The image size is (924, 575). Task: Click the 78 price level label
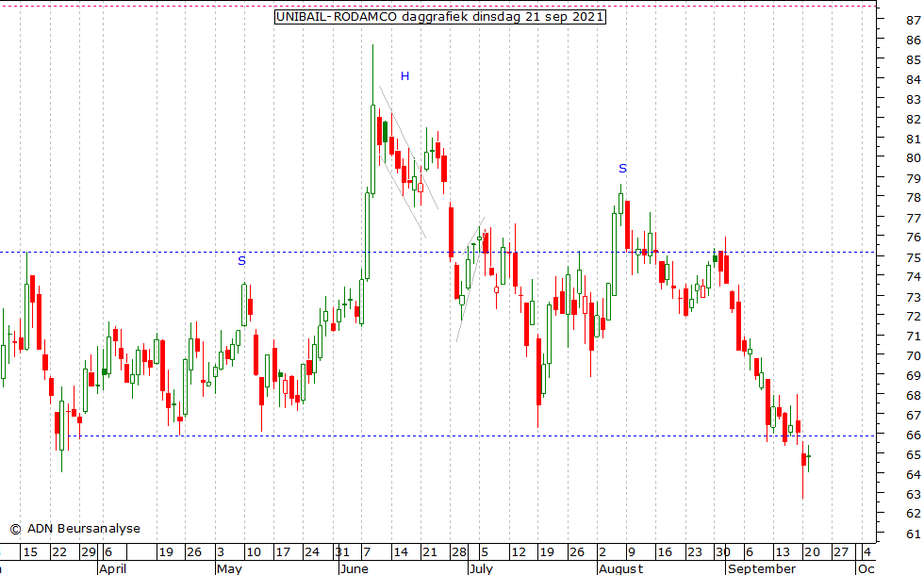click(914, 197)
